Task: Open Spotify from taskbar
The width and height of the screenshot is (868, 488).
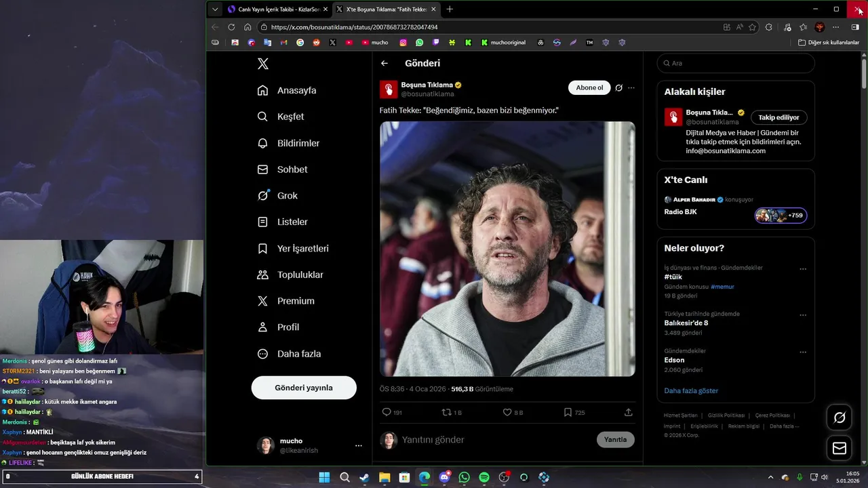Action: coord(484,477)
